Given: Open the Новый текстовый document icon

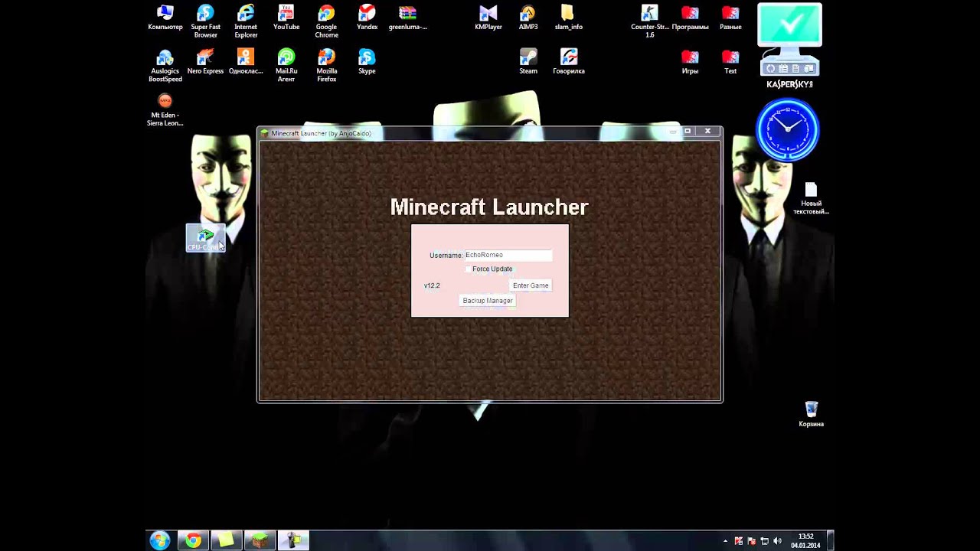Looking at the screenshot, I should [811, 198].
